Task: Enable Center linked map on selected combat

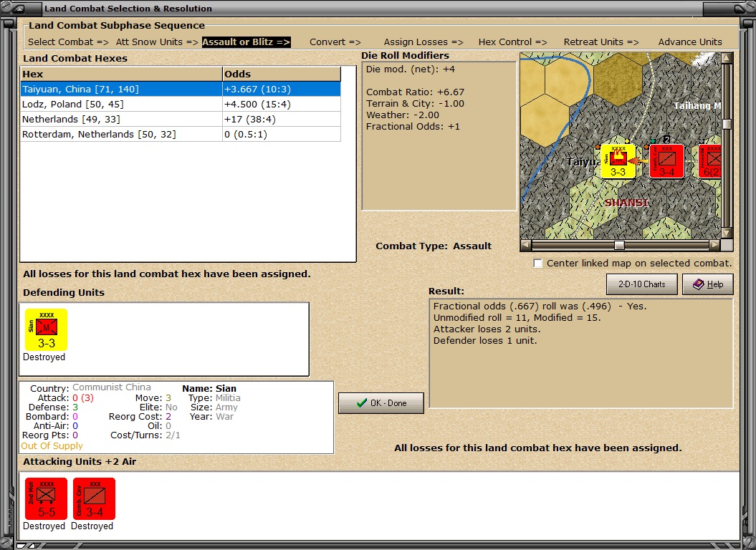Action: 538,264
